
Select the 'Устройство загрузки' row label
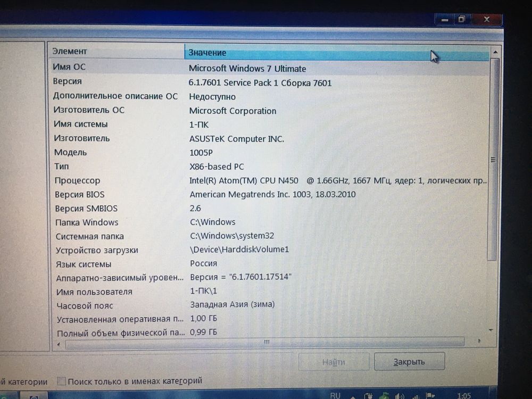(97, 251)
